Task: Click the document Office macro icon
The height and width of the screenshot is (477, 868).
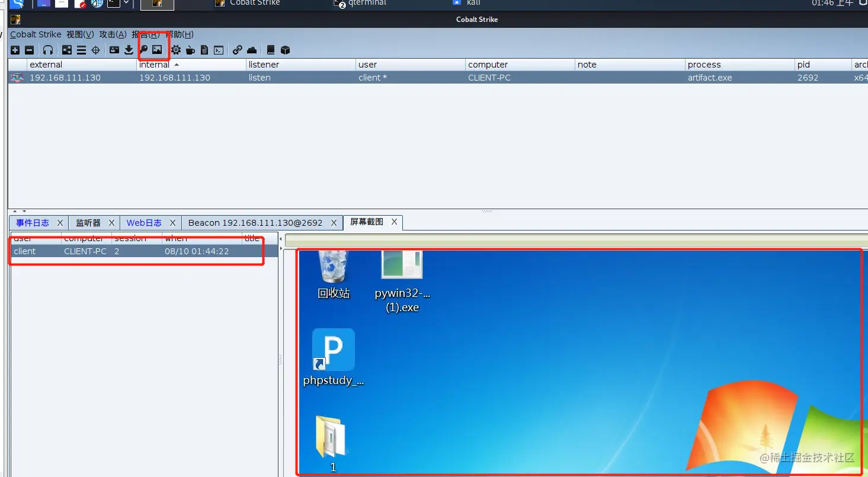Action: [204, 50]
